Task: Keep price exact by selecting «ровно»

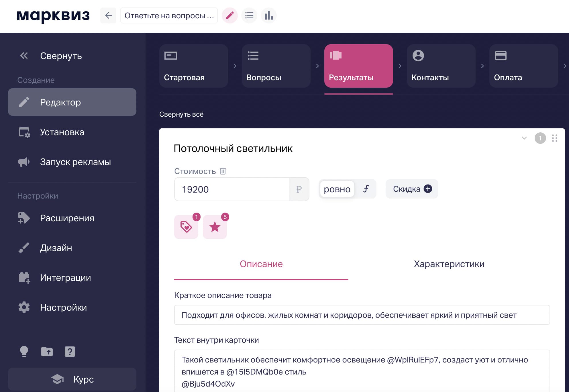Action: pyautogui.click(x=337, y=189)
